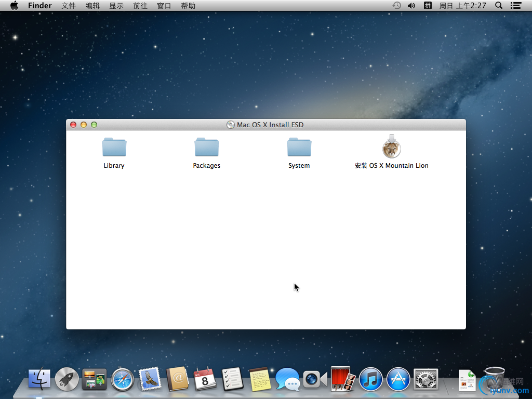Viewport: 532px width, 399px height.
Task: Click the Mac OS X Install ESD window title
Action: 270,125
